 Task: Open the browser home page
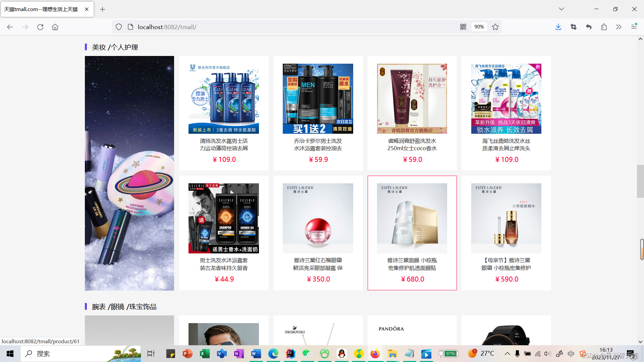click(55, 27)
